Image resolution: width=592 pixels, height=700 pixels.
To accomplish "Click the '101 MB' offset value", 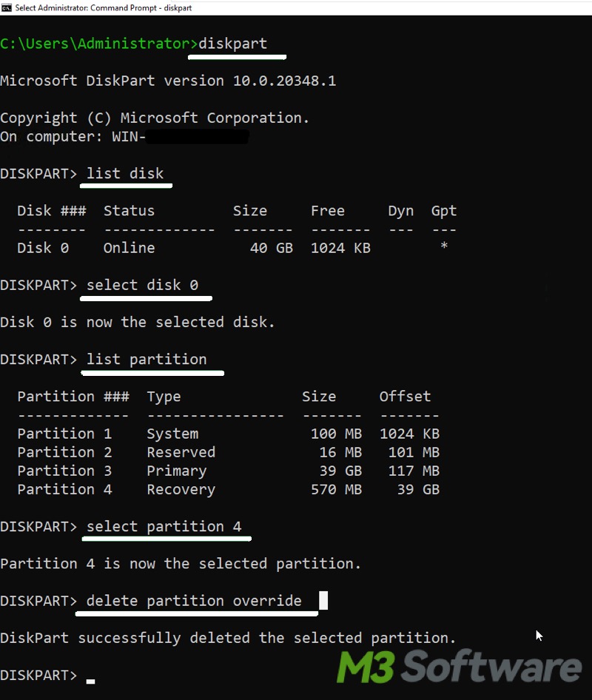I will [x=414, y=452].
